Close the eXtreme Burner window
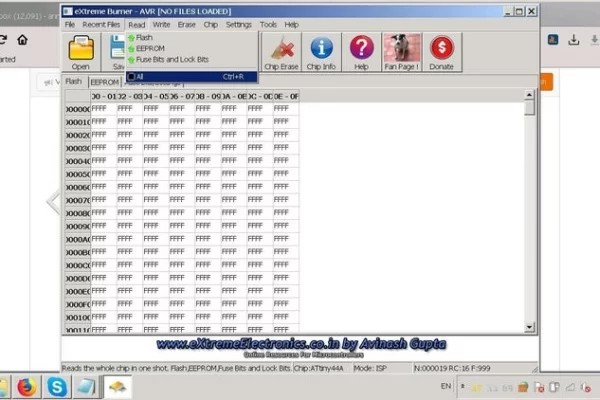This screenshot has height=400, width=600. 532,11
